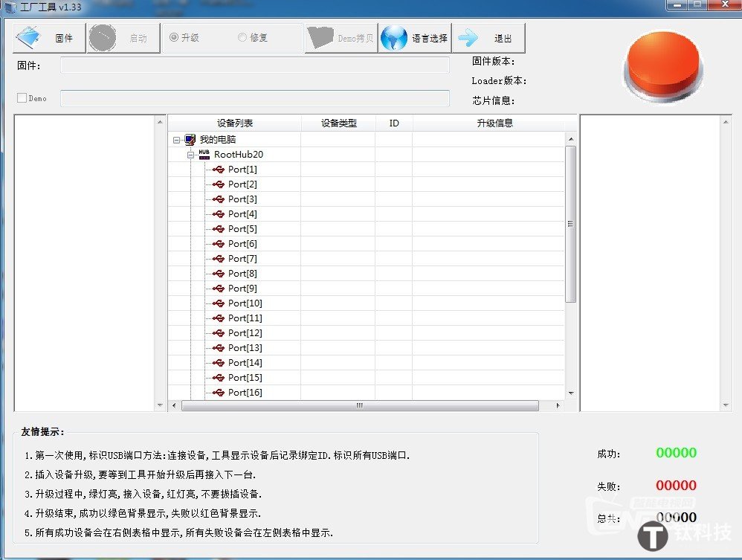Click the Demo拷贝 copy icon
The image size is (742, 560).
320,38
